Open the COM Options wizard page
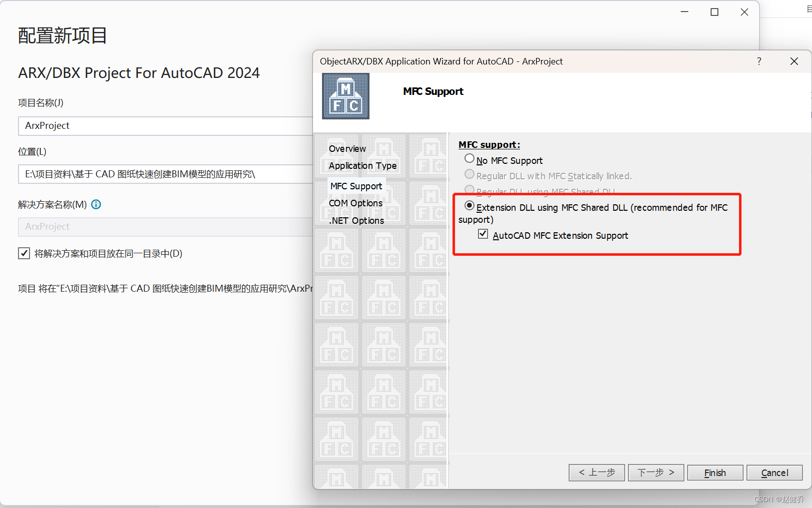This screenshot has height=508, width=812. [355, 203]
